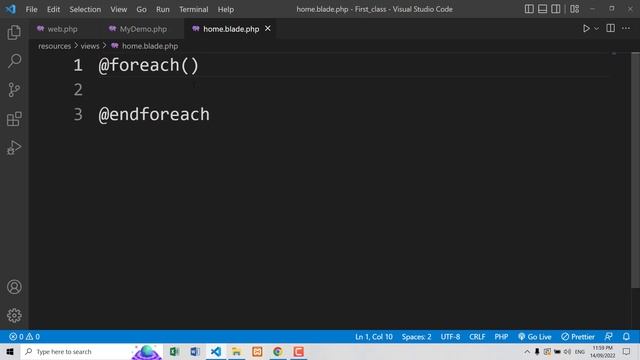Click Prettier status bar item
The image size is (640, 360).
578,337
